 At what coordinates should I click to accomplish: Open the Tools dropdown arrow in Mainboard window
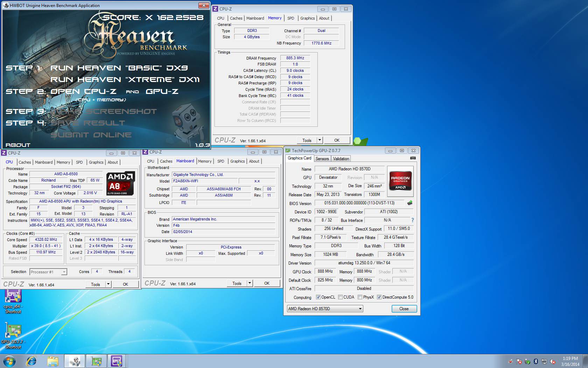click(250, 283)
